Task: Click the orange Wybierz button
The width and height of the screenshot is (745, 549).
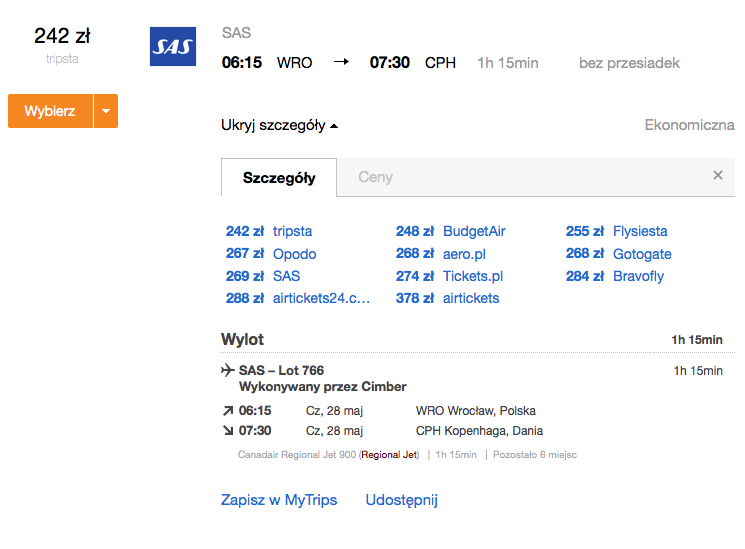Action: point(50,111)
